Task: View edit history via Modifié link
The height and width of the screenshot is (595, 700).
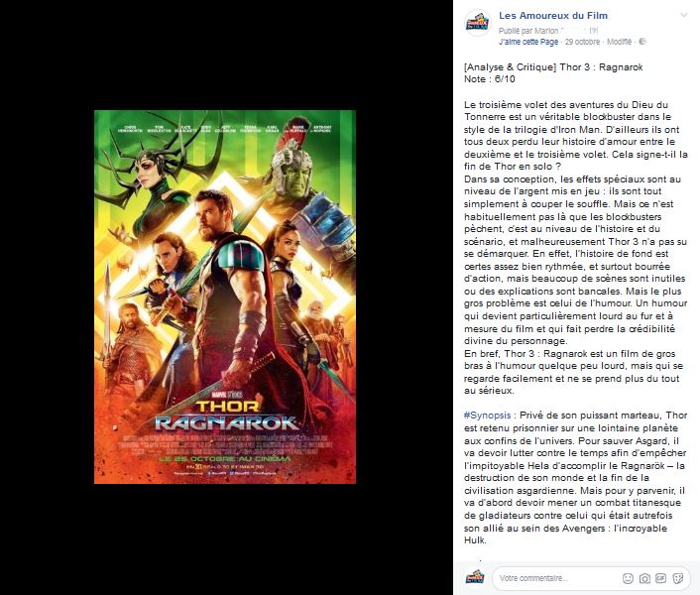Action: point(620,42)
